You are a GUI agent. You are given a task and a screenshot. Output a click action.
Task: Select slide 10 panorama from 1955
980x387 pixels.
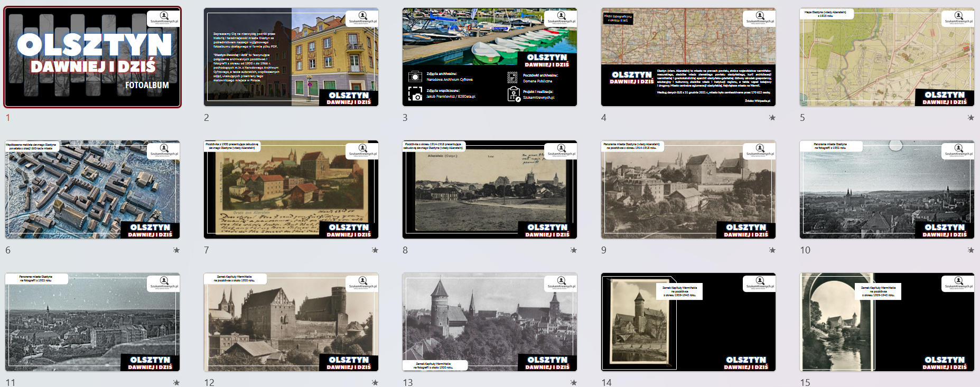point(887,190)
